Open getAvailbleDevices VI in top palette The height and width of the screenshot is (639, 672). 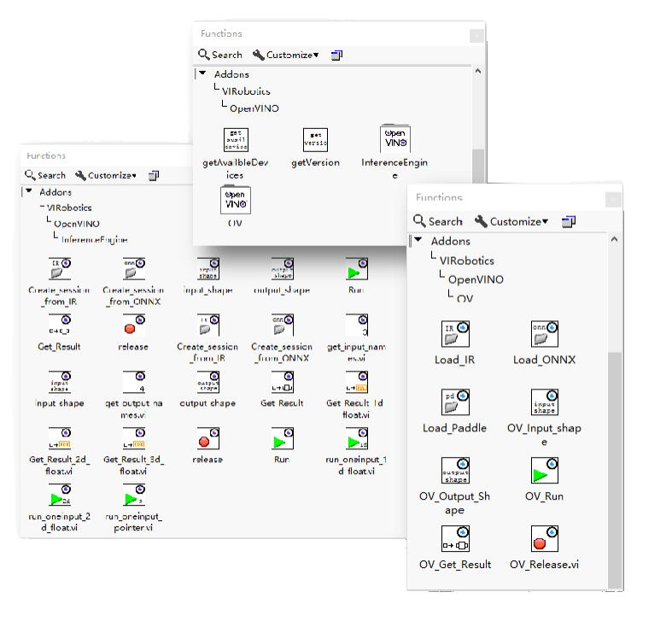tap(236, 140)
